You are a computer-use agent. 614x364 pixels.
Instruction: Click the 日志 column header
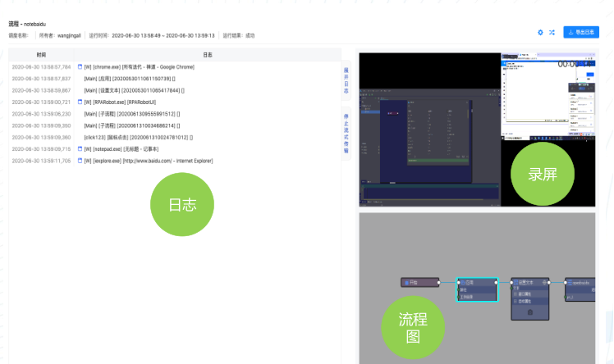click(208, 54)
